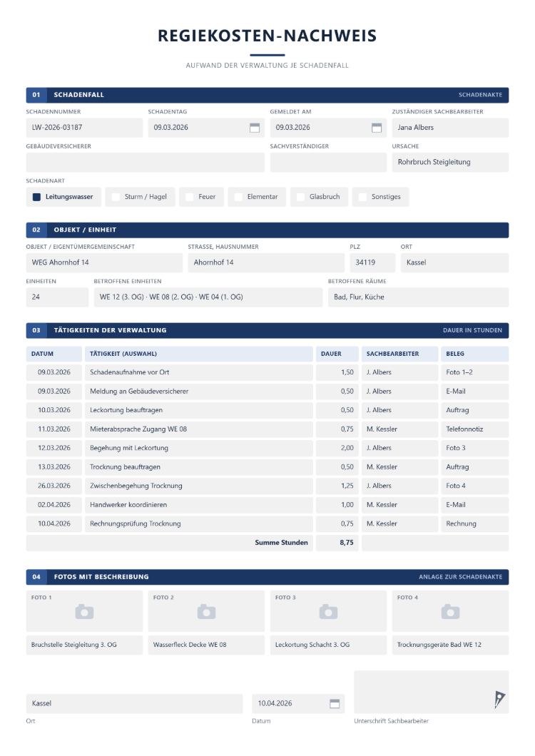Select activity Schadenaufnahme vor Ort
The width and height of the screenshot is (535, 756).
tap(199, 373)
